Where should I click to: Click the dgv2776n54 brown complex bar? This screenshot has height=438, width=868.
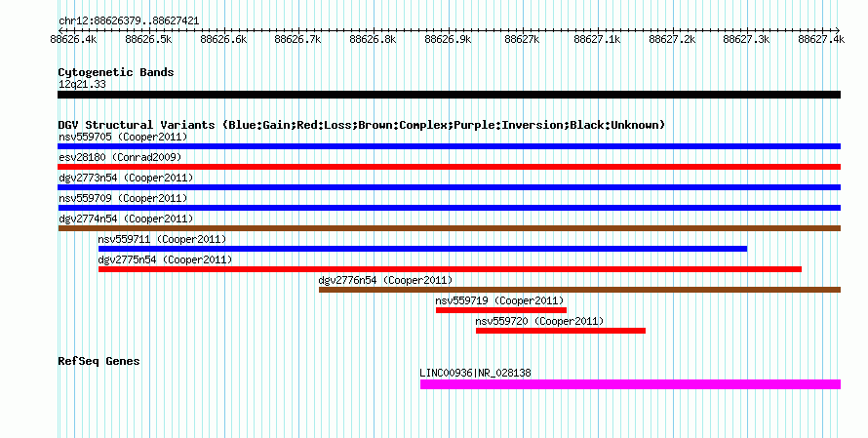579,290
